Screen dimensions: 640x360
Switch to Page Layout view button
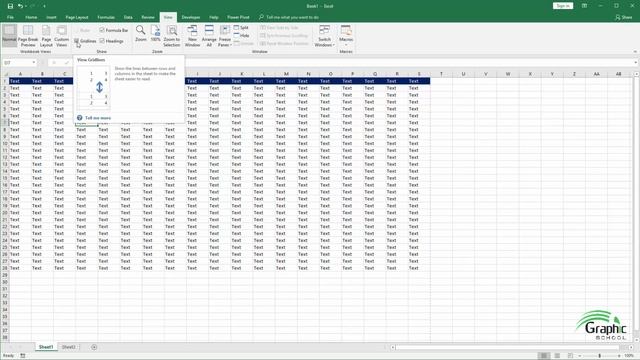pyautogui.click(x=46, y=36)
